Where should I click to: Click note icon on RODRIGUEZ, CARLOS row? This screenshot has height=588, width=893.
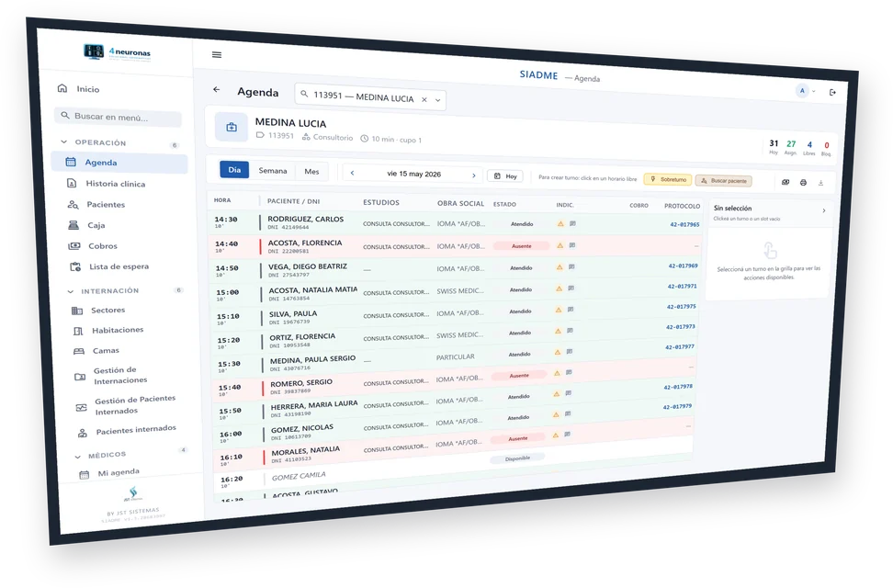(x=573, y=224)
